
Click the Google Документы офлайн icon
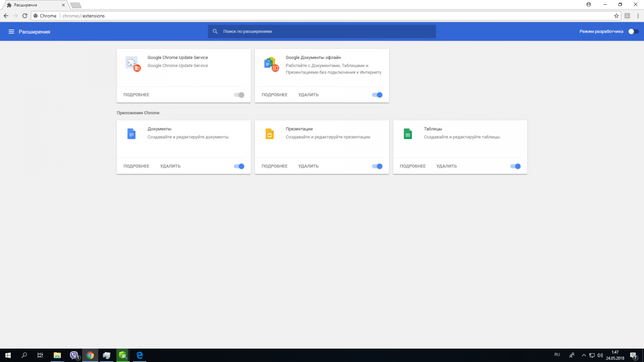click(271, 64)
